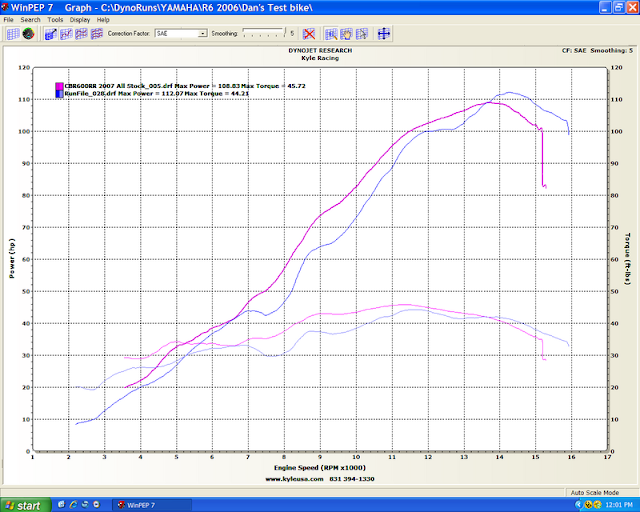
Task: Click the second yellow system tray icon
Action: click(x=597, y=505)
